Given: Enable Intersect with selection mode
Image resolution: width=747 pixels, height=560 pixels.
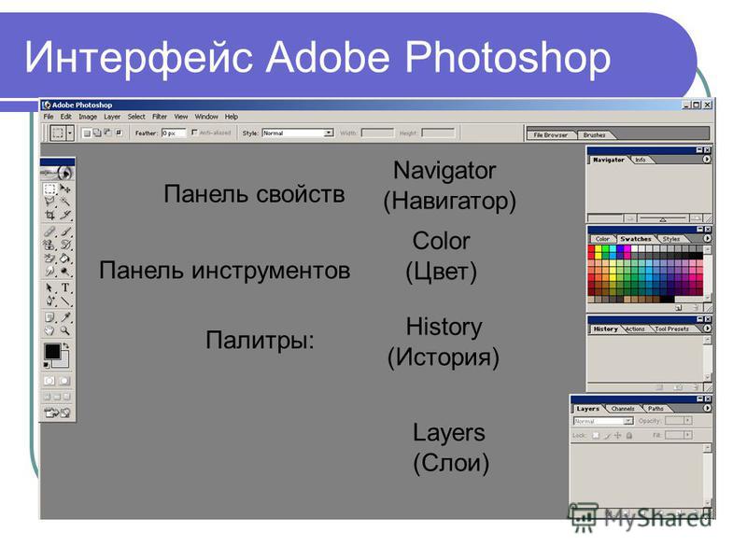Looking at the screenshot, I should point(119,133).
